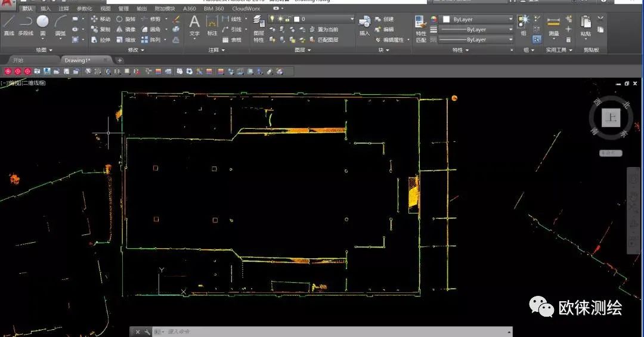Click ViewCube 上 (Top) face
644x337 pixels.
[611, 118]
